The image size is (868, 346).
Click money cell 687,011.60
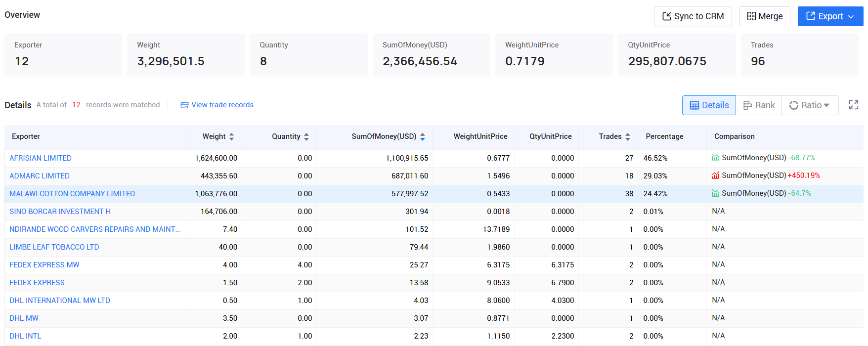(410, 176)
